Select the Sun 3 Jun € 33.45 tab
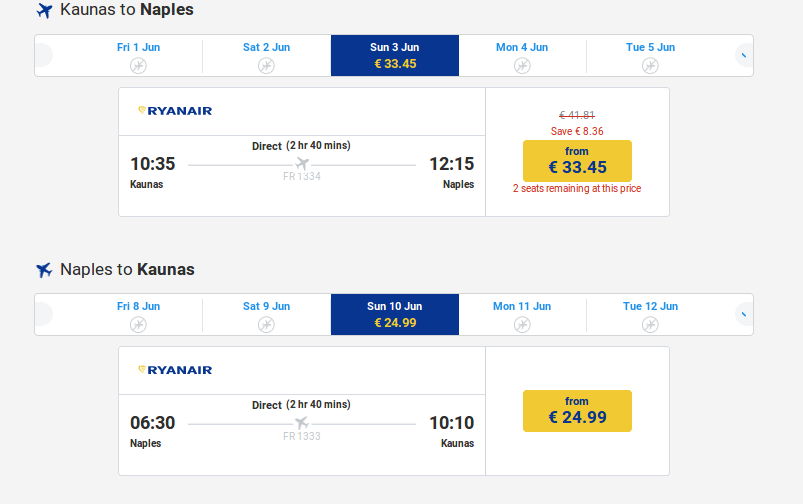This screenshot has width=803, height=504. (395, 55)
